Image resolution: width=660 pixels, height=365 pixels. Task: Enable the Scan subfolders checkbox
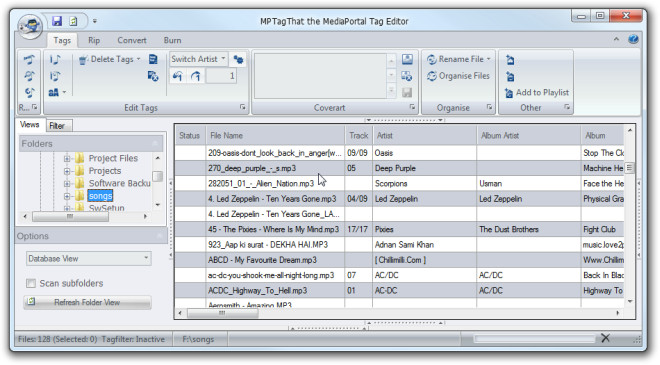[31, 283]
